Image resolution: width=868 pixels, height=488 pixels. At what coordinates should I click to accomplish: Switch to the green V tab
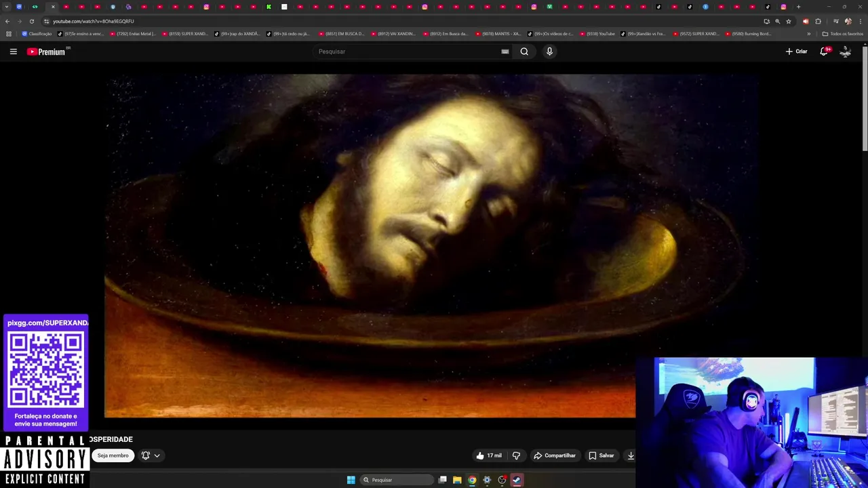pos(549,7)
